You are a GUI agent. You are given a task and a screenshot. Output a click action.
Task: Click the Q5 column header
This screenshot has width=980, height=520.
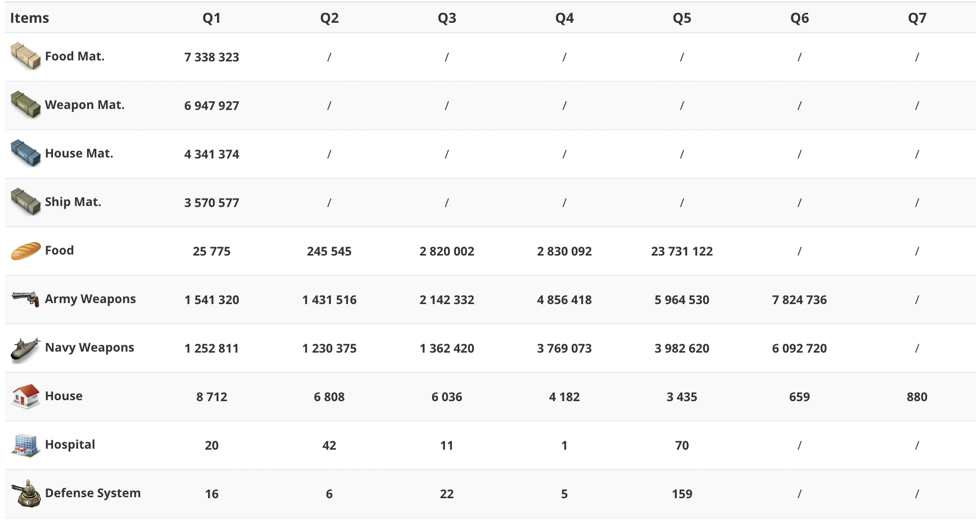[682, 18]
